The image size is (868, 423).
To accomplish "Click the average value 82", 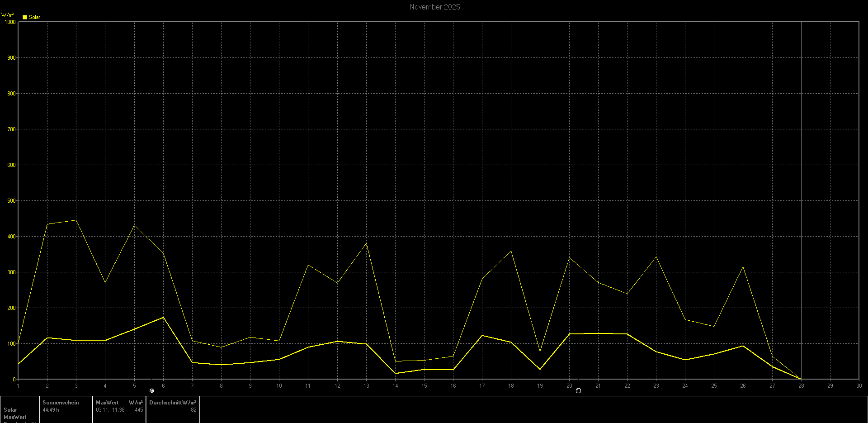I will (193, 410).
